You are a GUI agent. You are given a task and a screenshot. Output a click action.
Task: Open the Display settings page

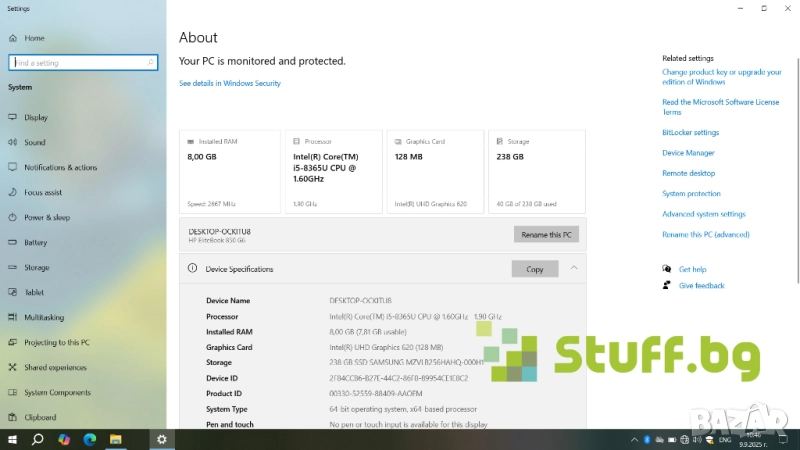[36, 117]
